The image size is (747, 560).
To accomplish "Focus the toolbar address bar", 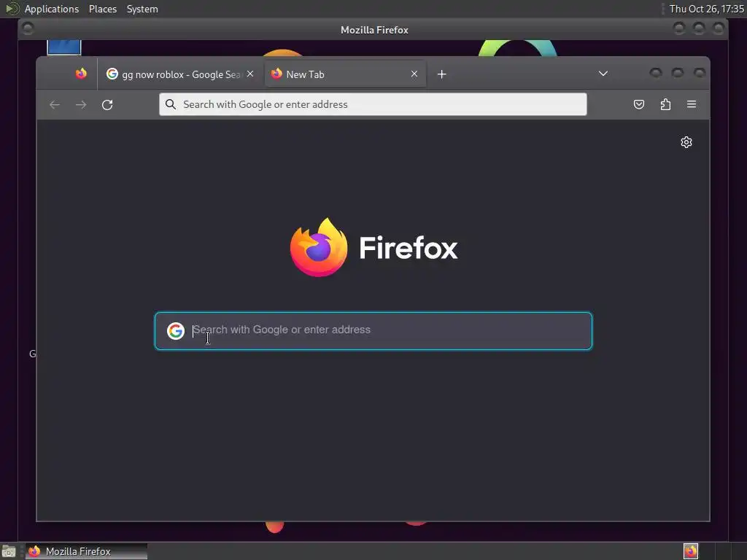I will tap(373, 104).
